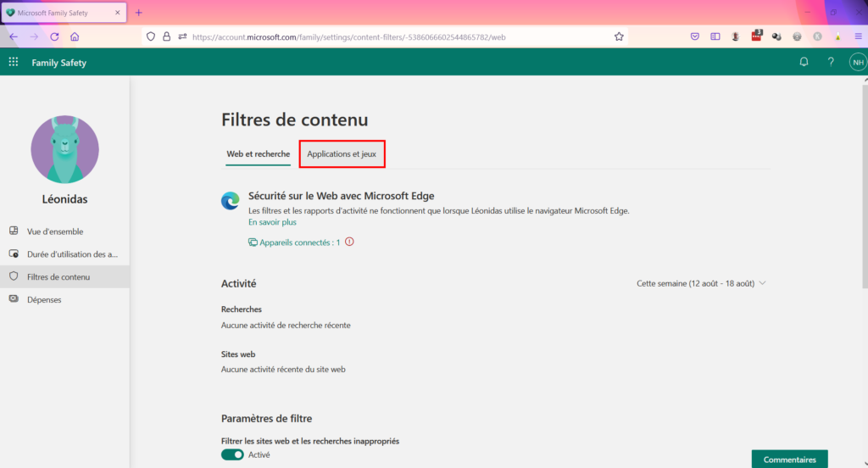Open site permissions icon in address bar
The height and width of the screenshot is (468, 868).
[x=182, y=36]
